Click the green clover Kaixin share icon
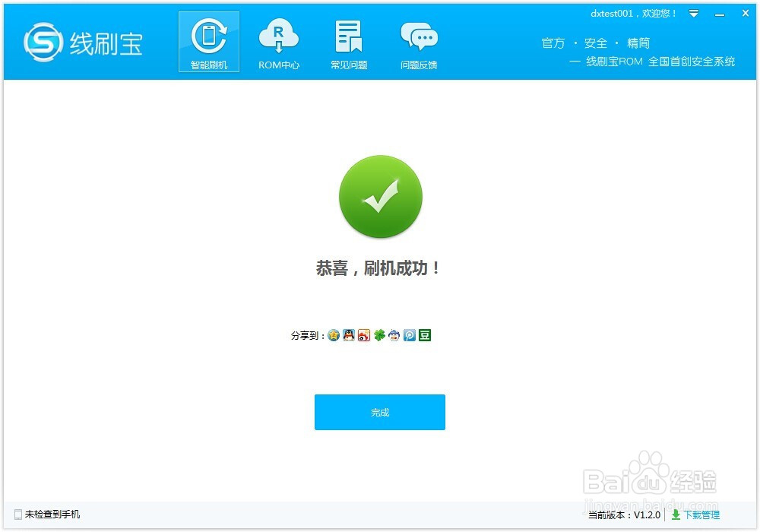The height and width of the screenshot is (532, 760). [378, 334]
